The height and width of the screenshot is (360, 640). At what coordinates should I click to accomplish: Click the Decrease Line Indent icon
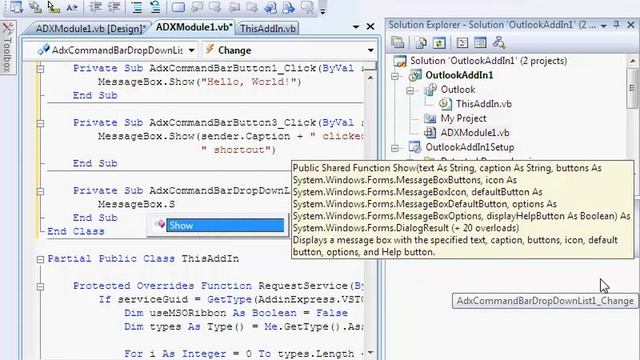(96, 7)
